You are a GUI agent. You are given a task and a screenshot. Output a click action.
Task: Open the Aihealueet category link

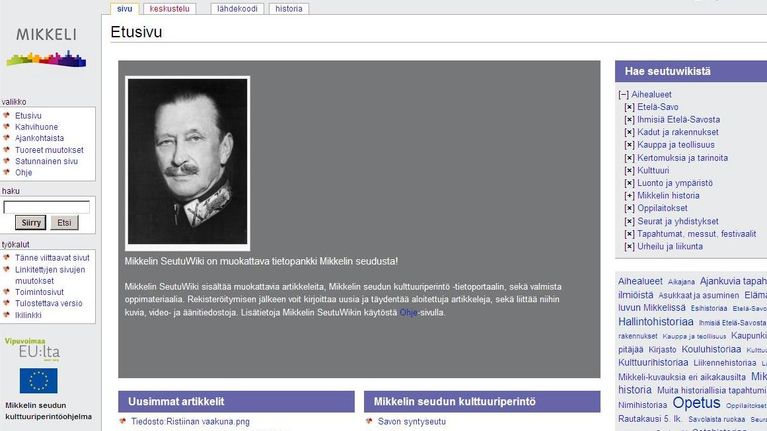click(x=651, y=94)
